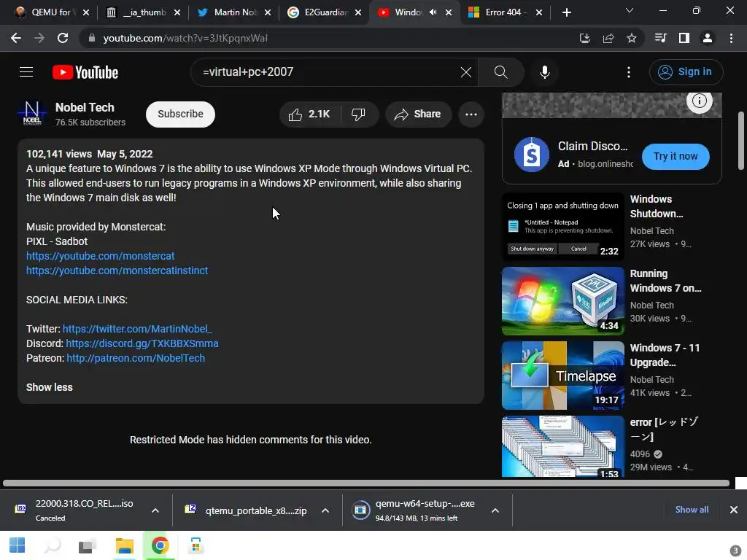Screen dimensions: 747x560
Task: Open Nobel Tech channel avatar
Action: 32,113
